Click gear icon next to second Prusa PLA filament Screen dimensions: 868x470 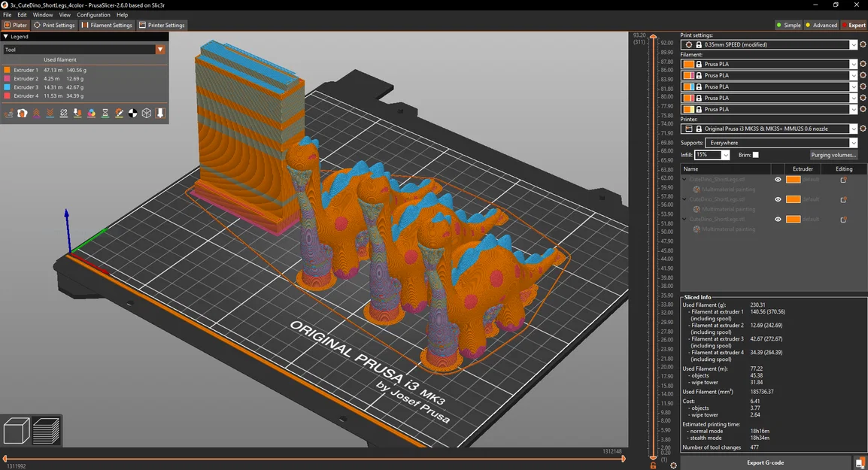click(863, 75)
